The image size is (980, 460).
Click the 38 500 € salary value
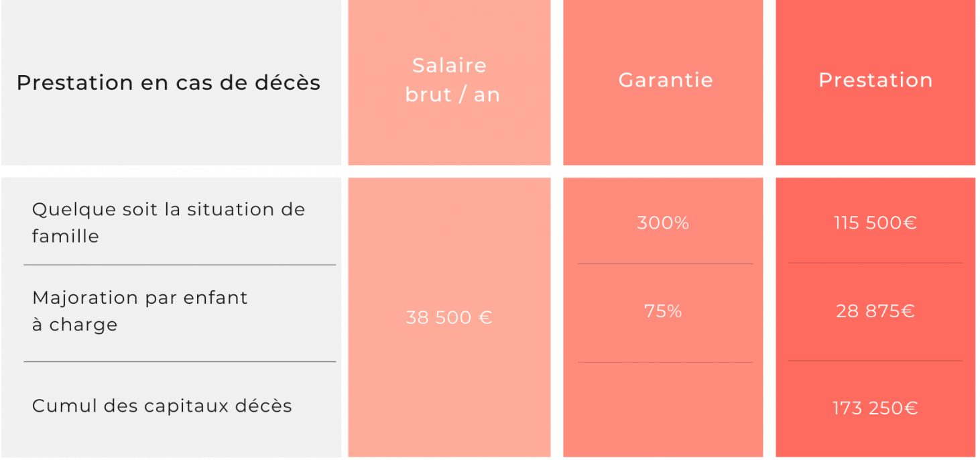449,317
